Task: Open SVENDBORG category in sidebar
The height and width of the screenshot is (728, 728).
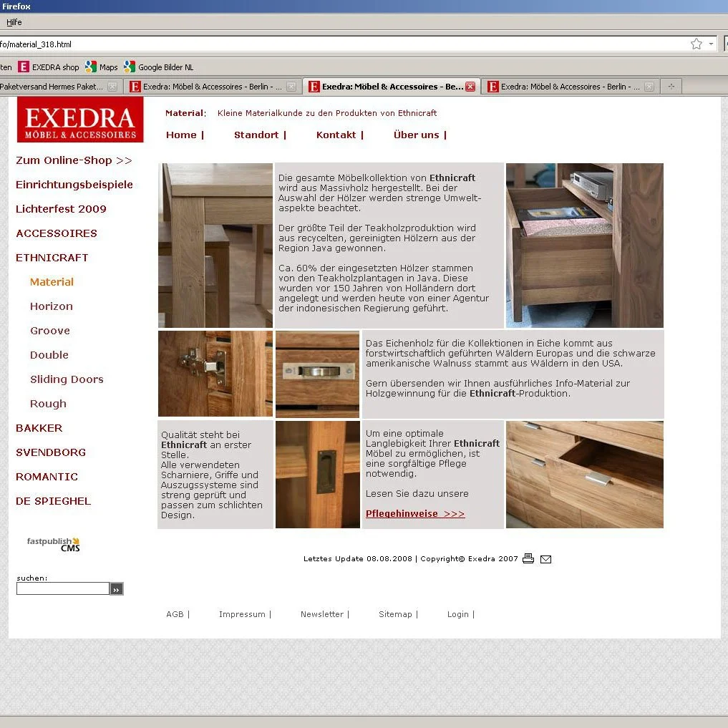Action: [x=51, y=452]
